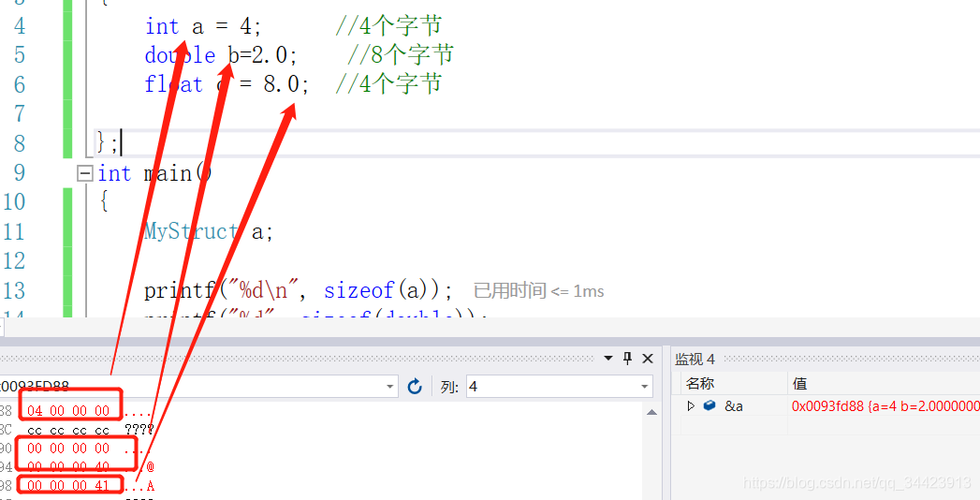Click memory window scroll up arrow
Image resolution: width=980 pixels, height=500 pixels.
pyautogui.click(x=651, y=412)
